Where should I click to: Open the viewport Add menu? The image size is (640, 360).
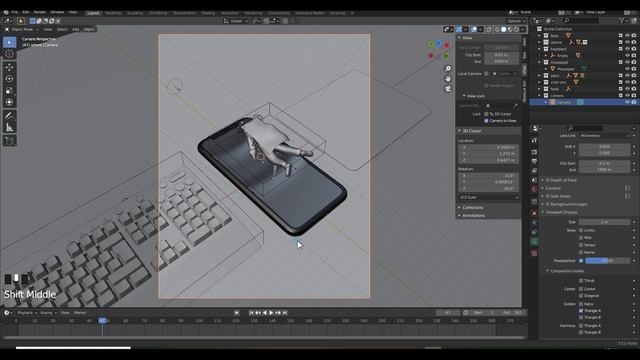(x=76, y=29)
